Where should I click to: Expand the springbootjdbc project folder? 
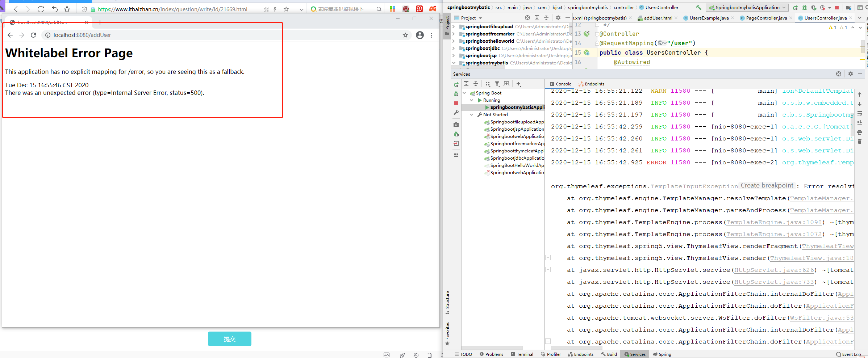(454, 49)
